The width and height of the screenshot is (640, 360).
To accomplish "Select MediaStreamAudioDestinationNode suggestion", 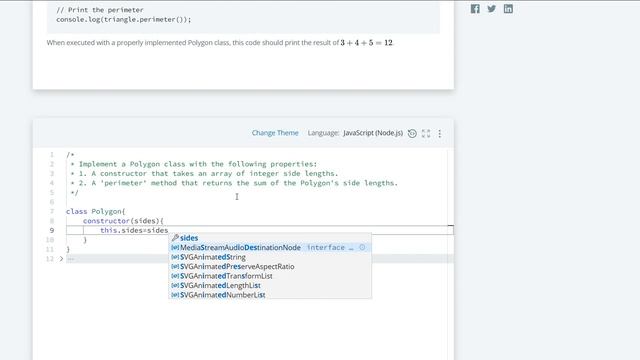I will coord(270,247).
